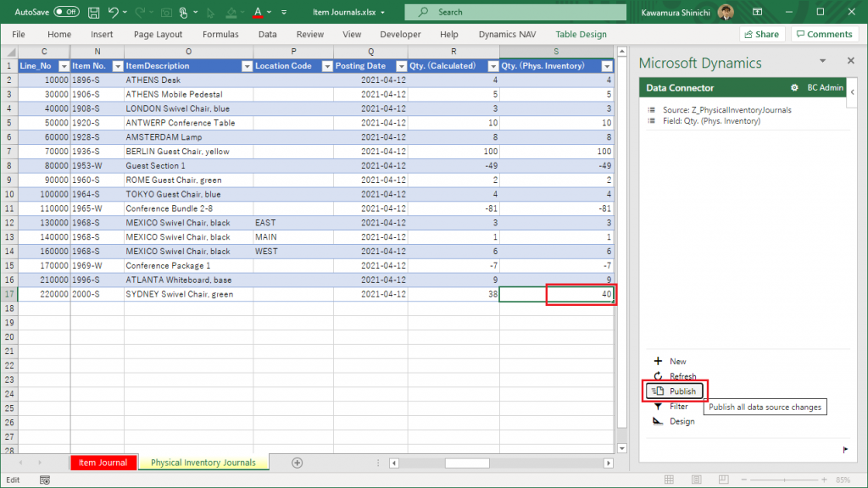868x488 pixels.
Task: Switch to Normal view in the status bar
Action: [x=669, y=480]
